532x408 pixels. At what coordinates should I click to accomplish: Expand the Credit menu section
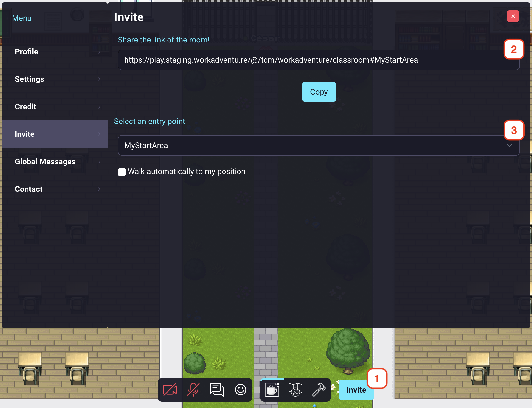pos(56,106)
